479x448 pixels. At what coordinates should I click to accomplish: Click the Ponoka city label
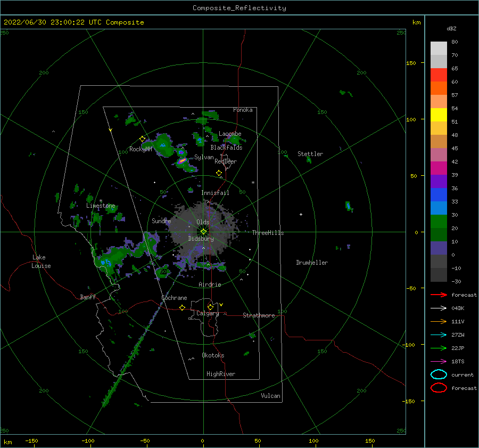[x=243, y=110]
